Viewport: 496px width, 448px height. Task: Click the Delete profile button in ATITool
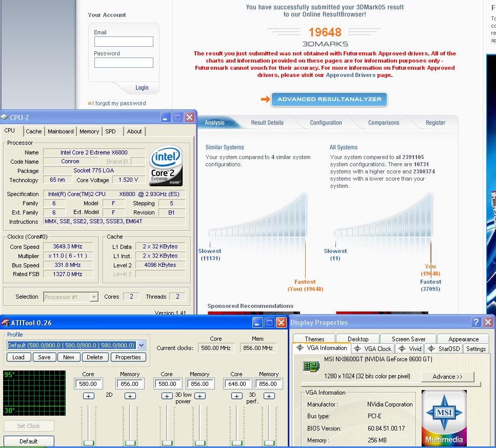[95, 357]
